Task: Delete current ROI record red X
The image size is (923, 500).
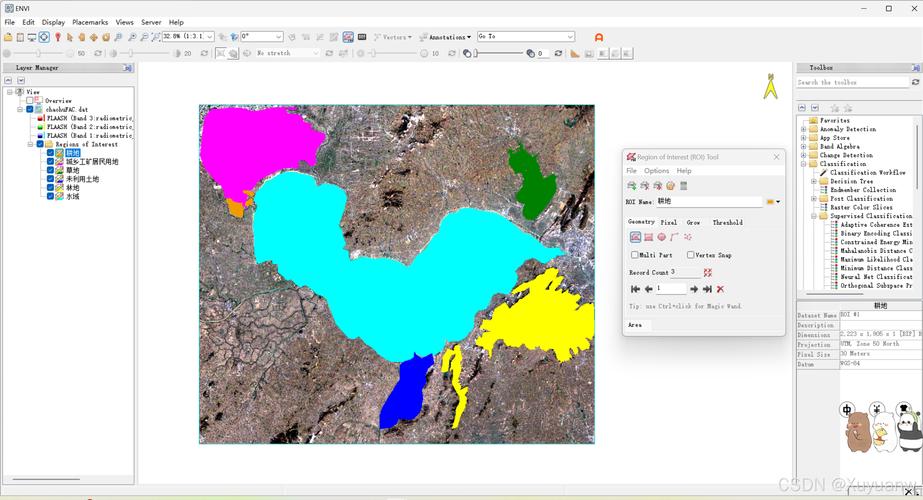Action: (x=720, y=289)
